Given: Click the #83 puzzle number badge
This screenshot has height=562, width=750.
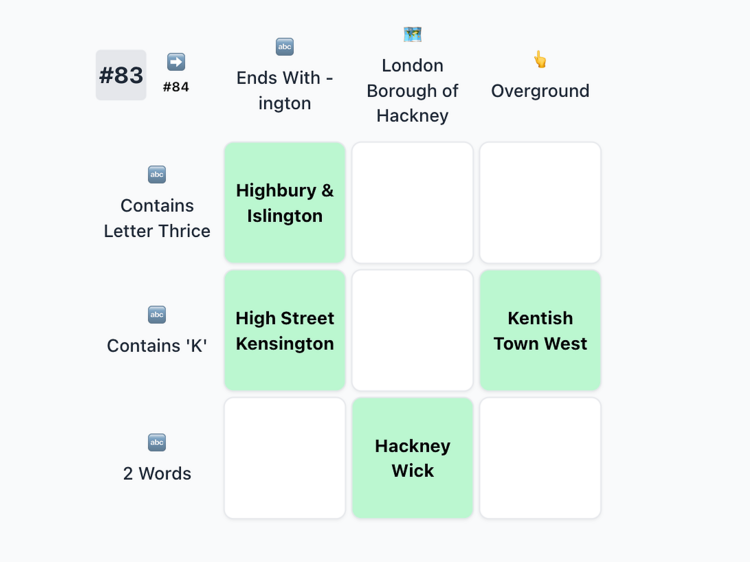Looking at the screenshot, I should pos(121,75).
